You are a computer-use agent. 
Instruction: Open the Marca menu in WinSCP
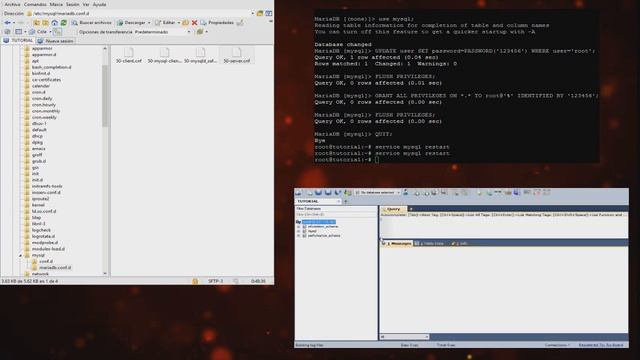pyautogui.click(x=56, y=4)
